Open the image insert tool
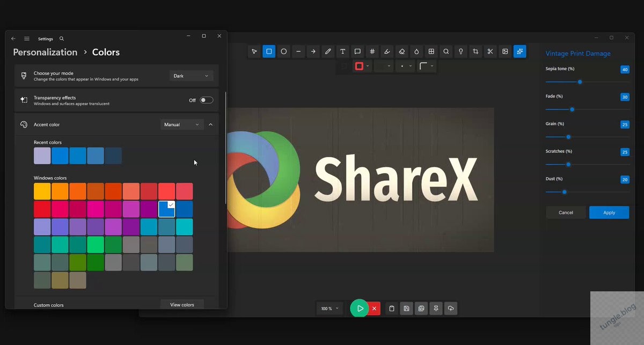 tap(505, 52)
